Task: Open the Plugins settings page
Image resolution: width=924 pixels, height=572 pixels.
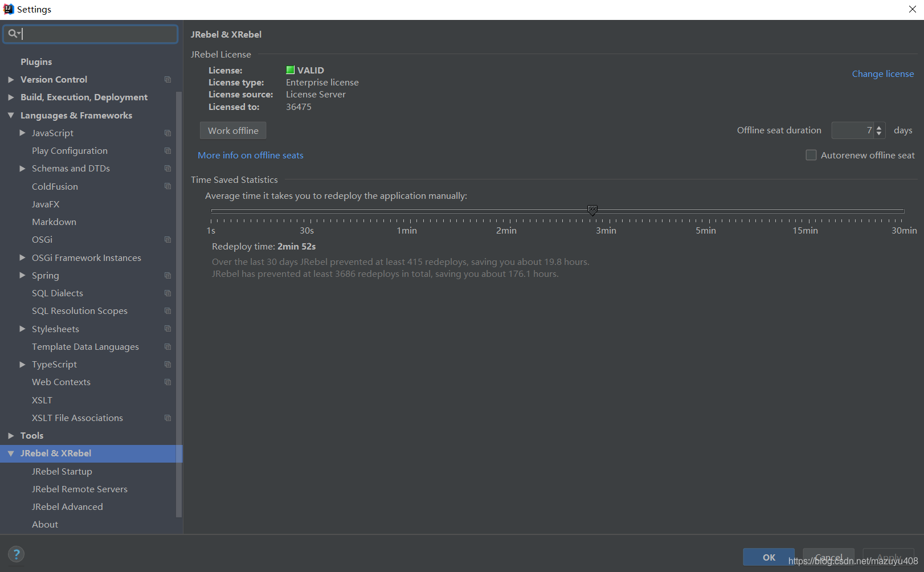Action: pos(36,62)
